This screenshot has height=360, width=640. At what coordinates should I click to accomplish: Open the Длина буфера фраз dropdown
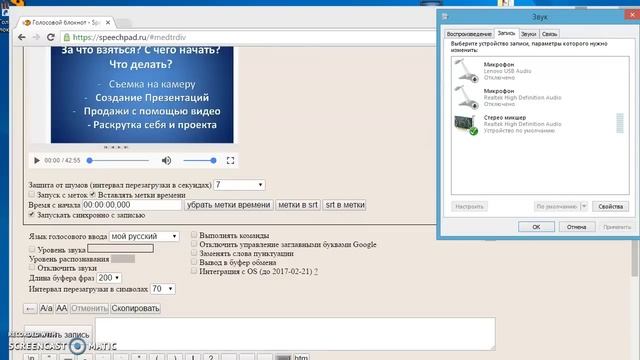(x=109, y=278)
